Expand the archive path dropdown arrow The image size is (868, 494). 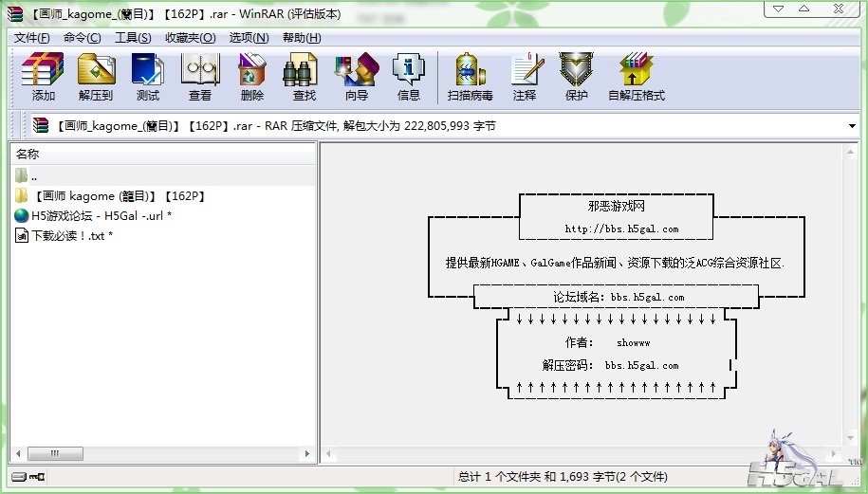coord(852,125)
